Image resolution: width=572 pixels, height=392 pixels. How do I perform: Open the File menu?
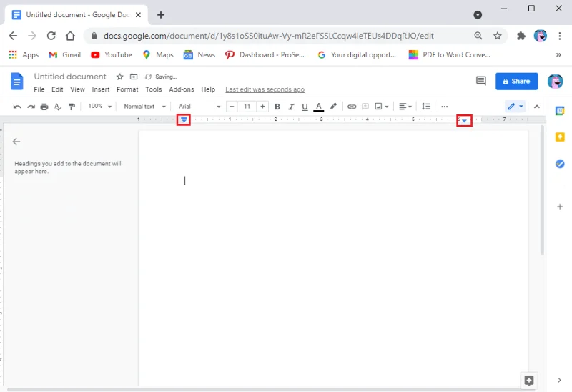point(39,89)
